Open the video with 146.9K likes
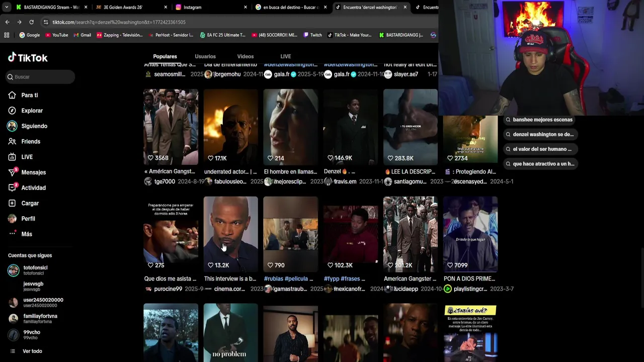 [350, 127]
